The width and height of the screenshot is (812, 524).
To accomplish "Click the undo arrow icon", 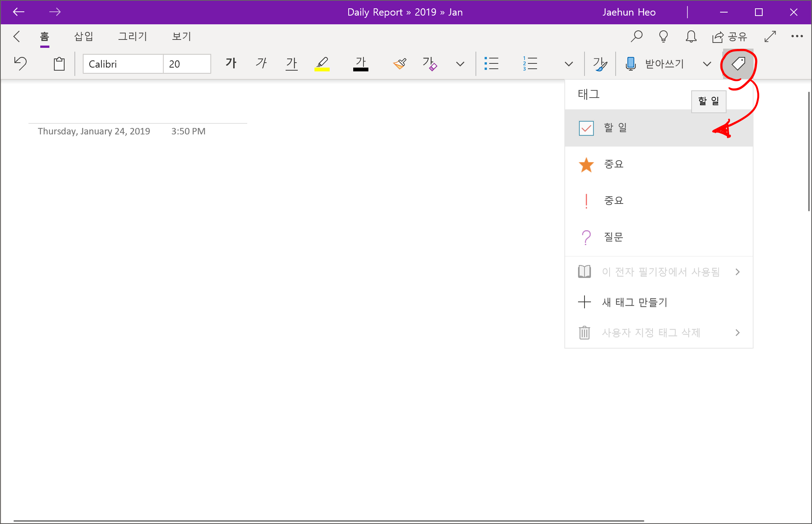I will coord(21,63).
